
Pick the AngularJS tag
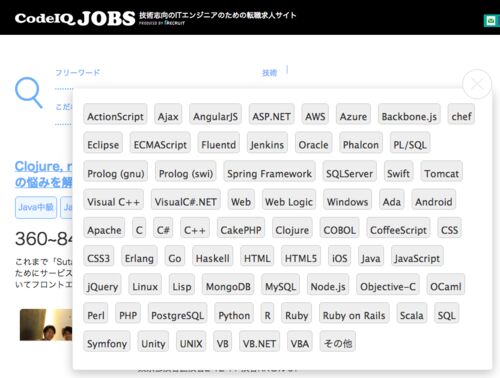215,114
